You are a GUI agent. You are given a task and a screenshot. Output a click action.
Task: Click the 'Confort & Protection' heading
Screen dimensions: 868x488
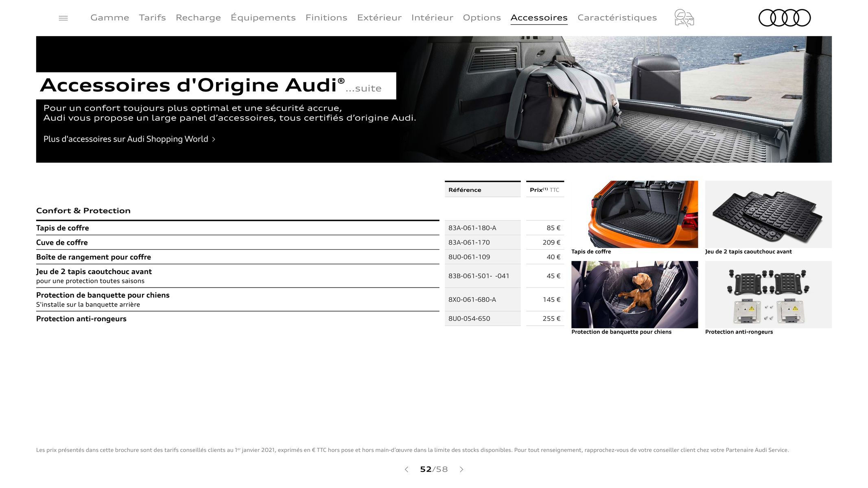[83, 211]
